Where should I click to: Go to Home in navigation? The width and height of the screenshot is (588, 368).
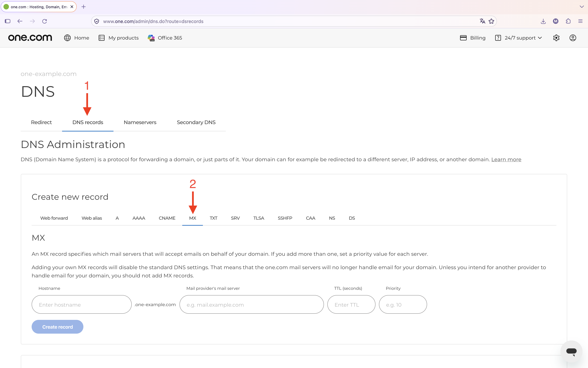77,38
